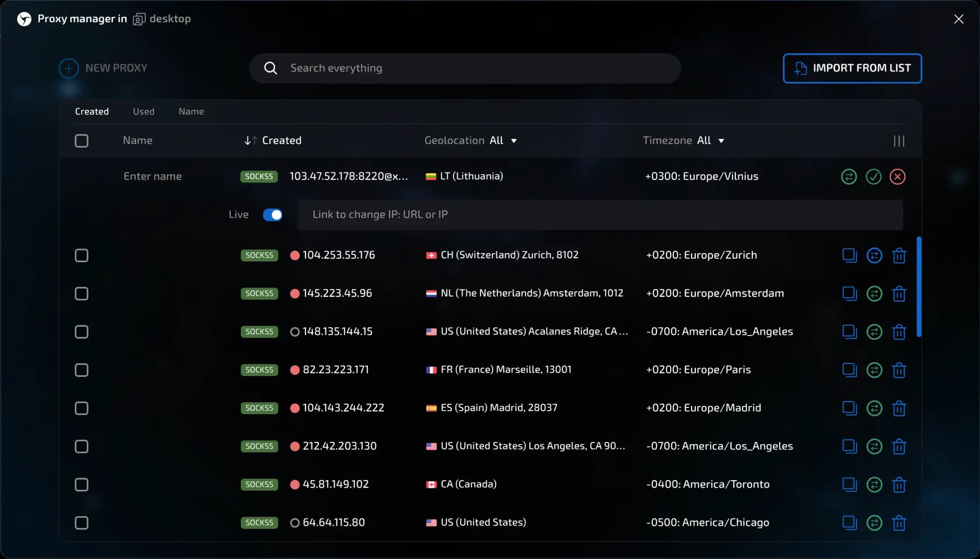Toggle the Created column sort order
The height and width of the screenshot is (559, 980).
(x=250, y=141)
